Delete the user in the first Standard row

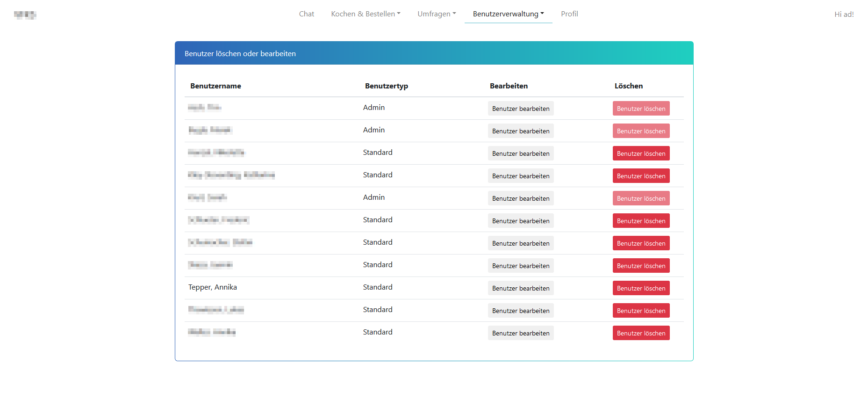point(641,153)
